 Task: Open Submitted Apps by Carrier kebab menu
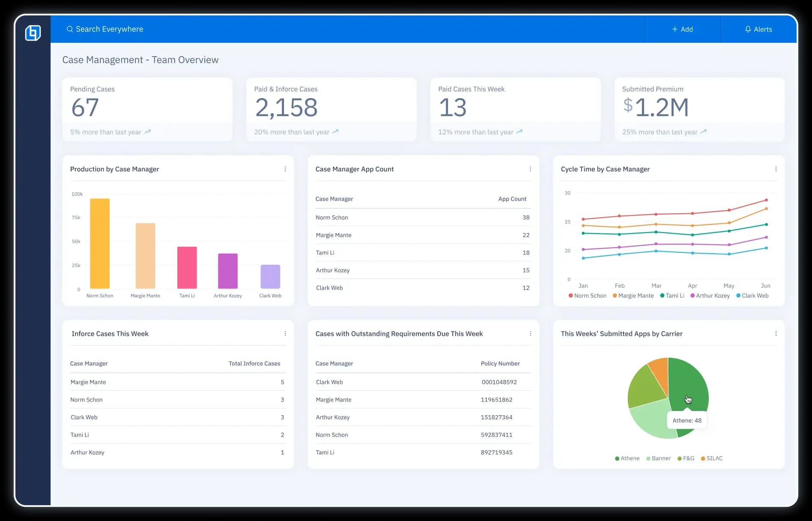[x=776, y=334]
